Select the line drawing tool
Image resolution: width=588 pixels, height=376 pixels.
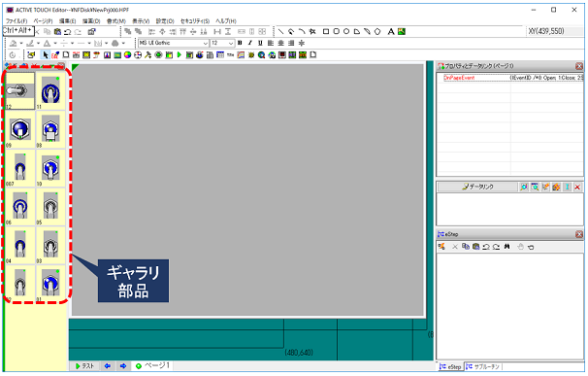(280, 32)
